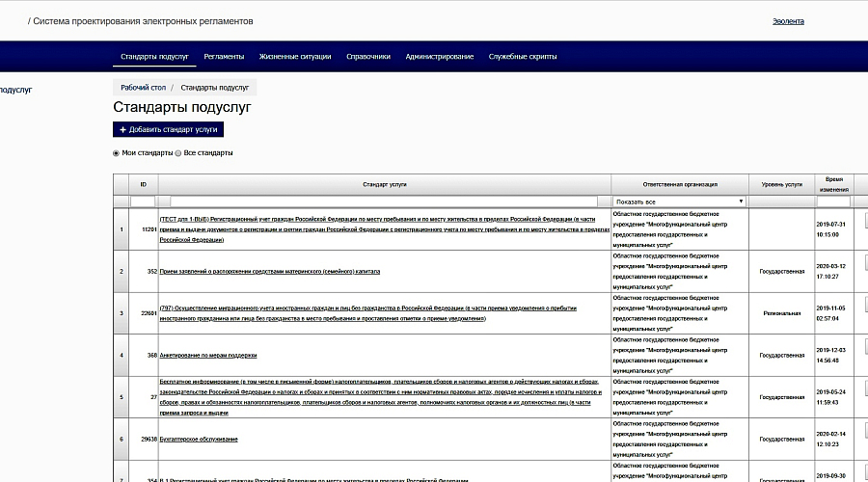This screenshot has height=482, width=868.
Task: Sort by Уровень услуги column header
Action: pos(781,184)
